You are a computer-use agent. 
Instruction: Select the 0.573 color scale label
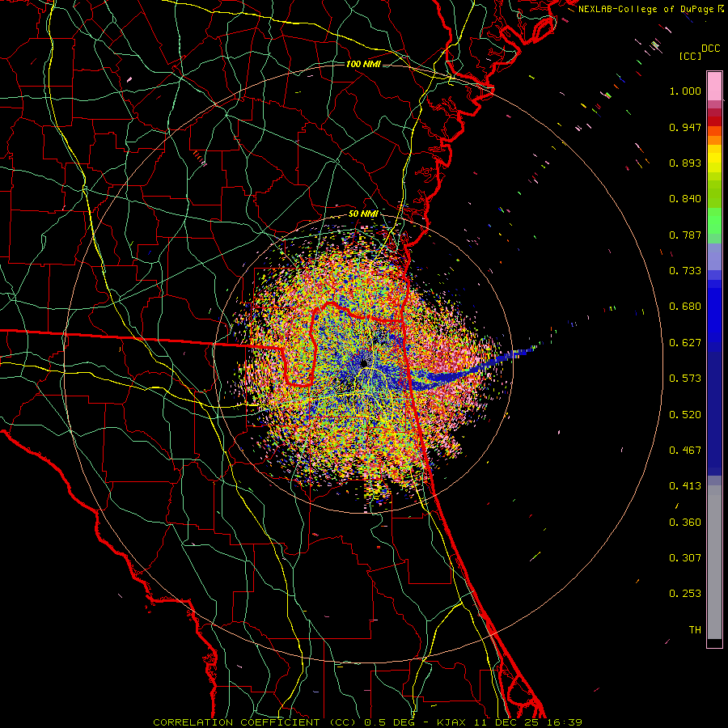tap(685, 379)
